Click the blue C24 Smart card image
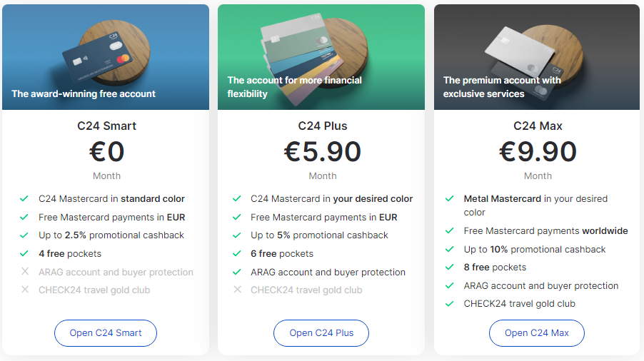Image resolution: width=644 pixels, height=361 pixels. [x=106, y=57]
